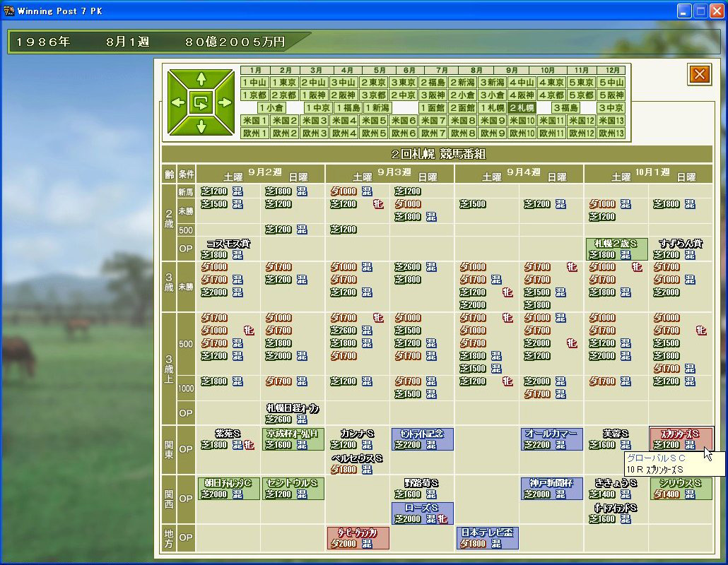Screen dimensions: 728x565
Task: Choose the セントライト記念 race
Action: 422,439
